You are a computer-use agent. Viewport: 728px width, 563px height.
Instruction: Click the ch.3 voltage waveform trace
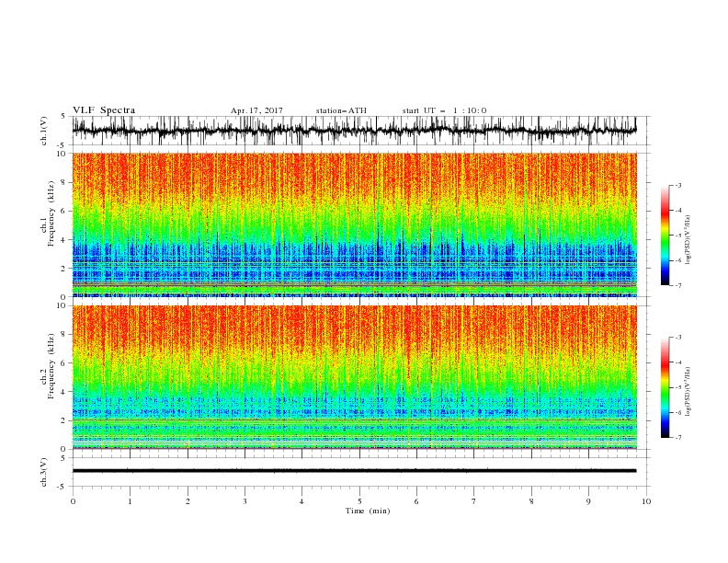(x=355, y=471)
